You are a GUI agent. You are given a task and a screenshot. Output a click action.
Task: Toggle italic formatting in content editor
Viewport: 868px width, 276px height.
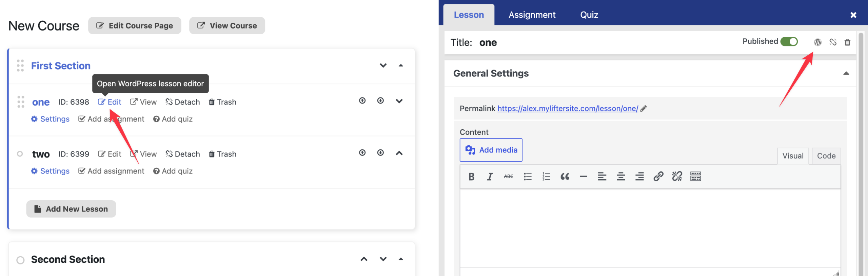(x=490, y=177)
